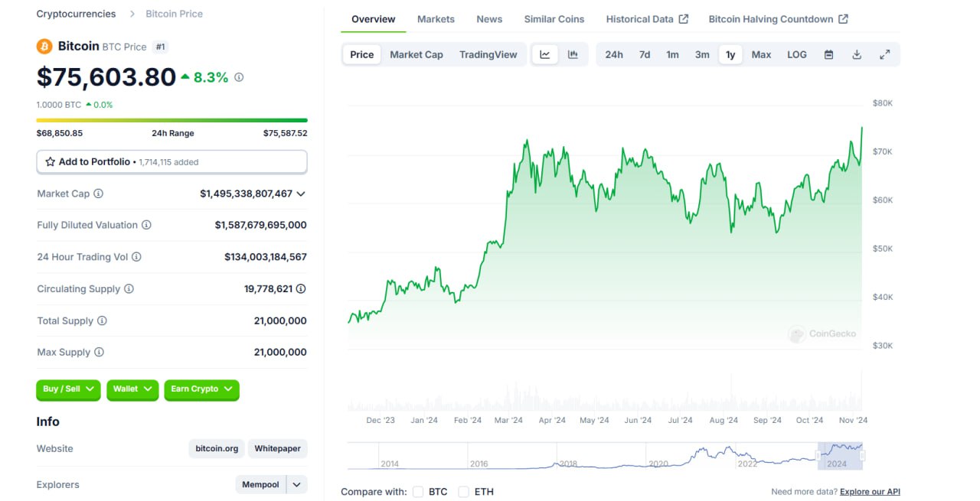This screenshot has width=980, height=501.
Task: Download chart data icon
Action: pyautogui.click(x=857, y=54)
